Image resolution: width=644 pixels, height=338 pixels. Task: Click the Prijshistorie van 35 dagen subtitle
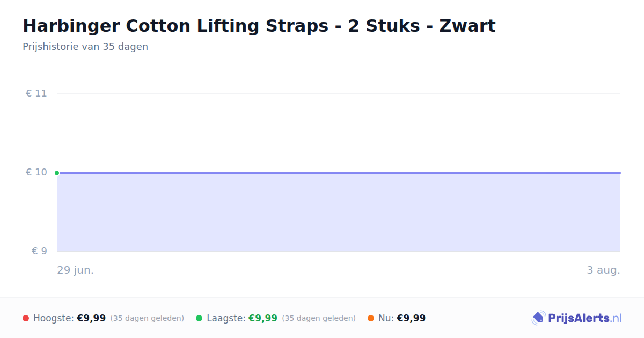click(x=85, y=47)
